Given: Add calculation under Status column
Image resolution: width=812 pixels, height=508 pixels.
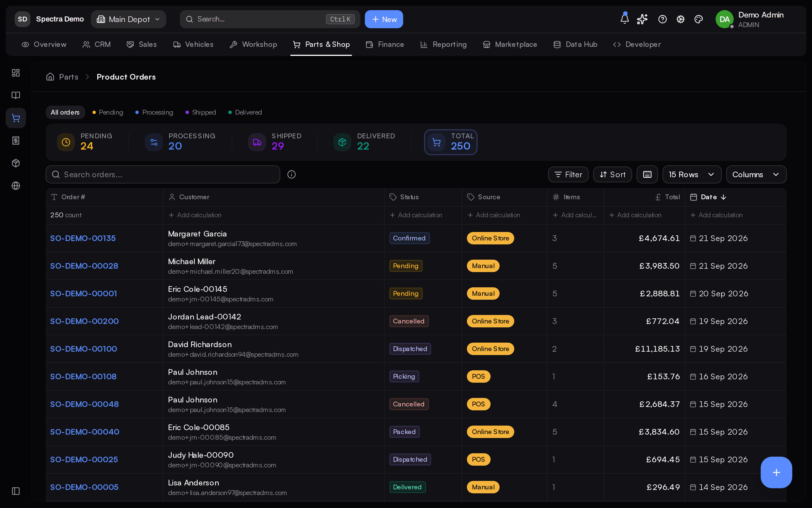Looking at the screenshot, I should (x=416, y=215).
